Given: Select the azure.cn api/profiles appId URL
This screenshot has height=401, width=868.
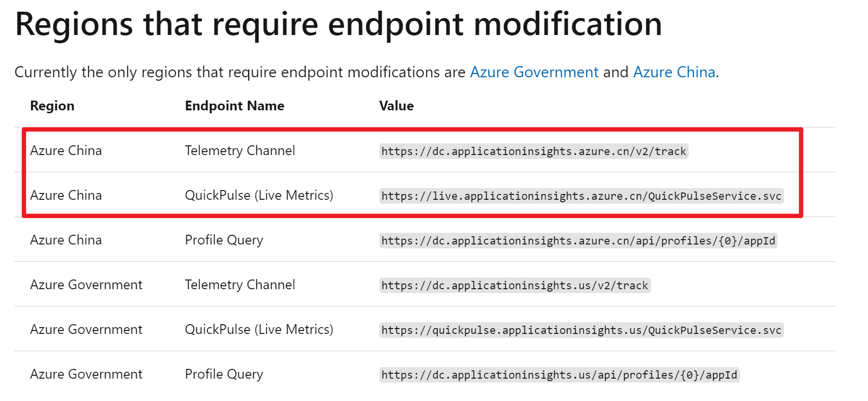Looking at the screenshot, I should [x=578, y=241].
